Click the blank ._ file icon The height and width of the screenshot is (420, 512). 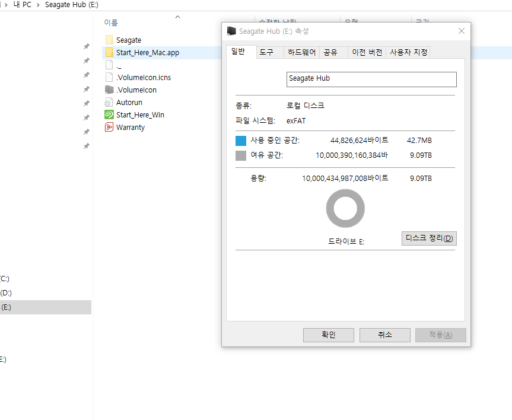[x=109, y=65]
